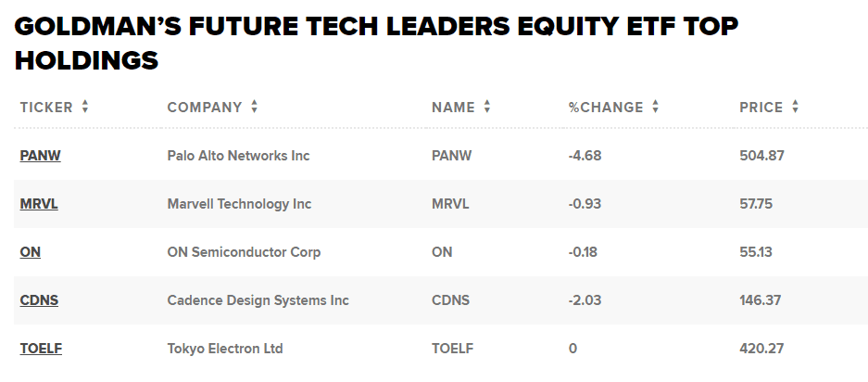Viewport: 868px width, 382px height.
Task: Select the -2.03 percent change value
Action: [x=585, y=300]
